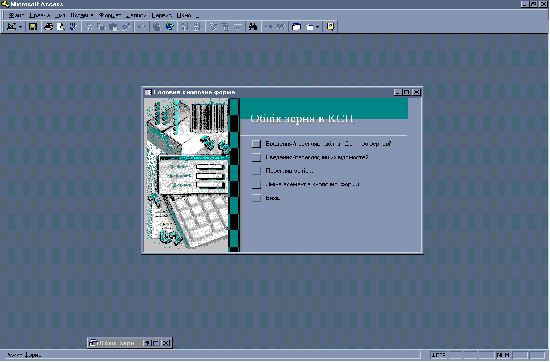Image resolution: width=550 pixels, height=362 pixels.
Task: Click the NUM status bar indicator
Action: (503, 355)
